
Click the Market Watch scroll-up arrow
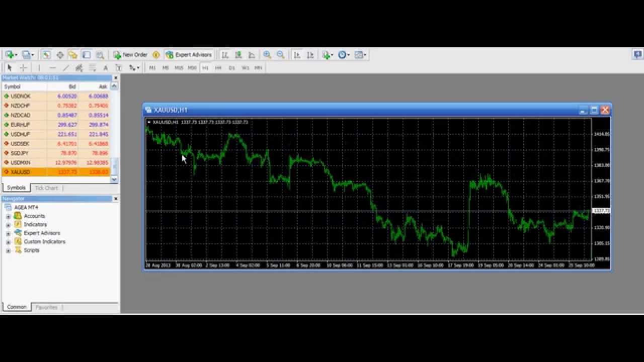[114, 86]
